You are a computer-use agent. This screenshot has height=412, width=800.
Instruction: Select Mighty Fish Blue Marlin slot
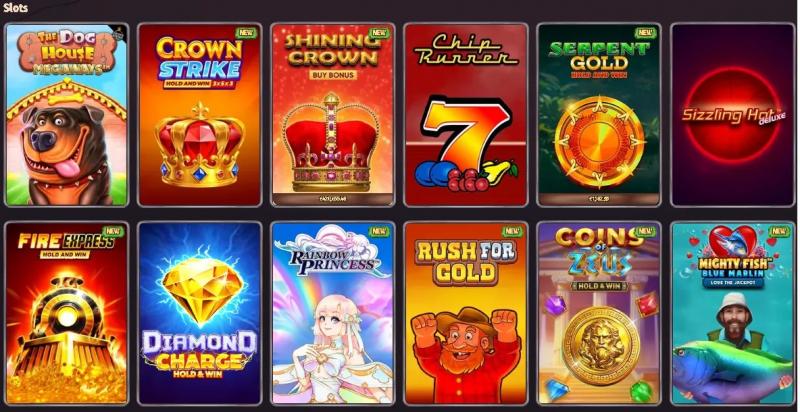(733, 314)
